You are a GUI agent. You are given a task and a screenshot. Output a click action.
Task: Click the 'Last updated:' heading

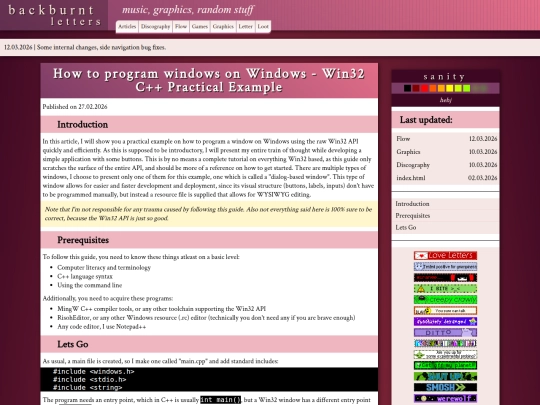click(426, 120)
